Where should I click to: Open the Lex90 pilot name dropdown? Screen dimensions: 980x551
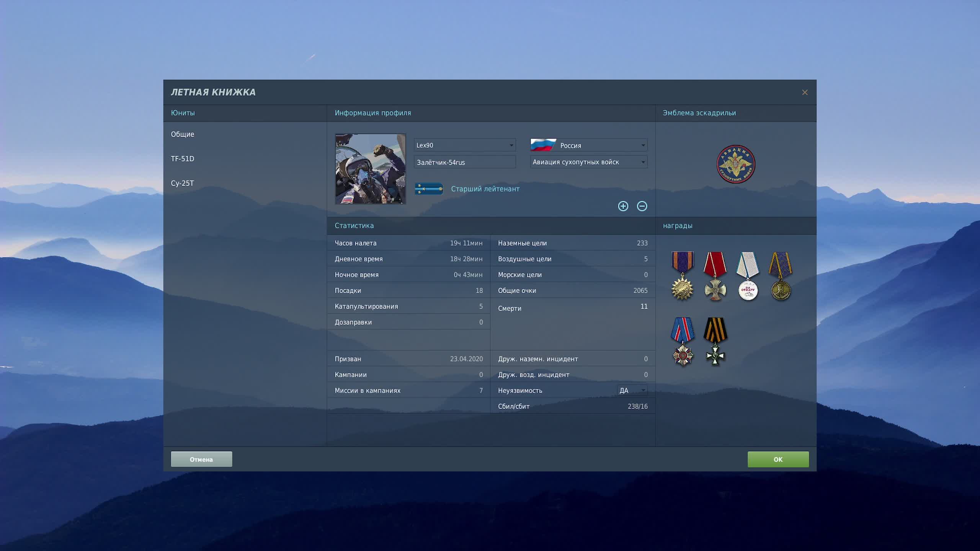point(465,145)
